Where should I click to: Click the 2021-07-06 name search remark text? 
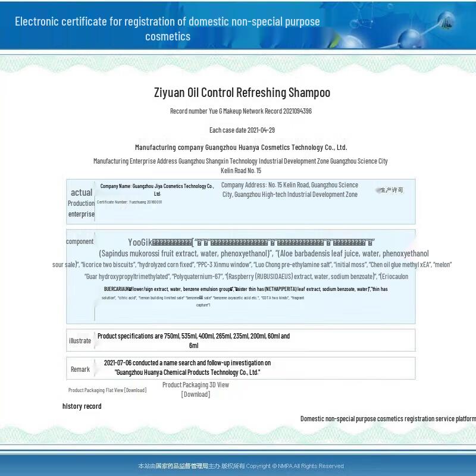click(187, 367)
